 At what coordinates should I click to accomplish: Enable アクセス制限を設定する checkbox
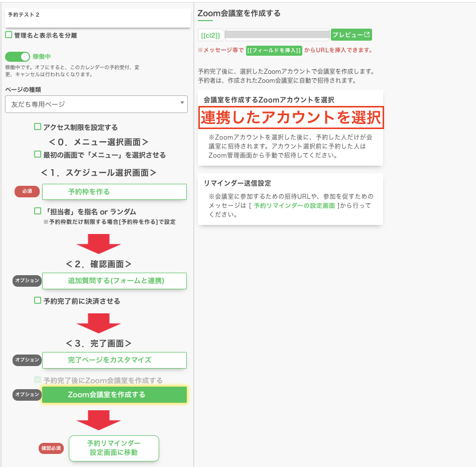coord(38,127)
